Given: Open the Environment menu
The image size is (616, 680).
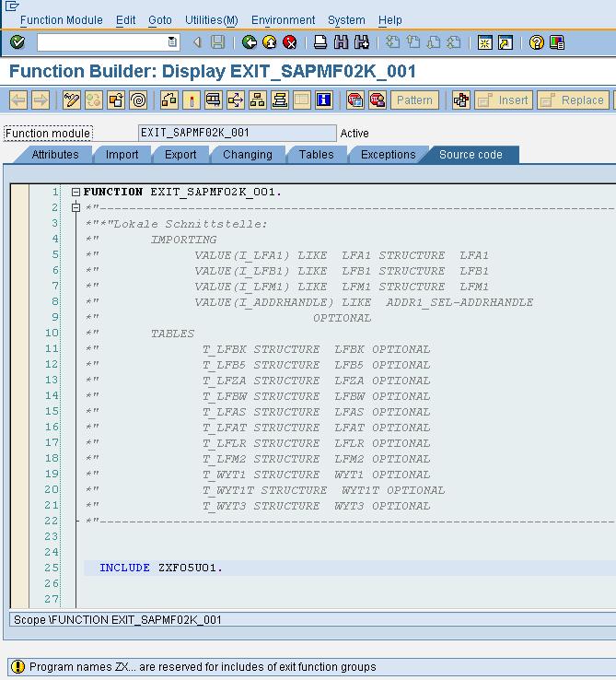Looking at the screenshot, I should pyautogui.click(x=283, y=20).
